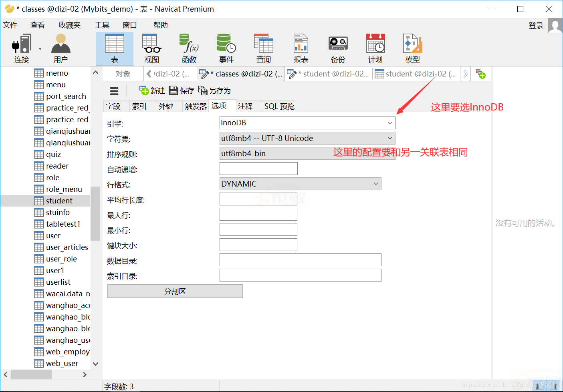This screenshot has width=563, height=392.
Task: Select the student table in sidebar
Action: [x=46, y=201]
